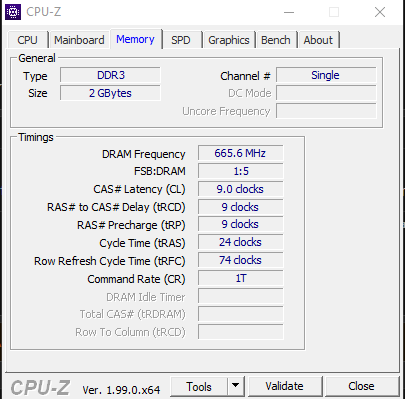The image size is (405, 399).
Task: Open the Mainboard tab
Action: (x=79, y=40)
